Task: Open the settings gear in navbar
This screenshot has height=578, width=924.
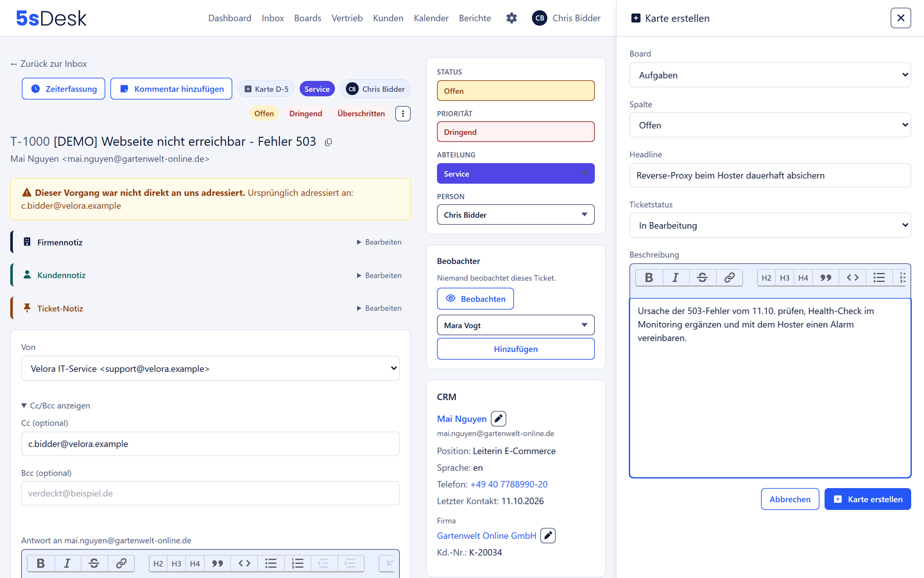Action: (511, 18)
